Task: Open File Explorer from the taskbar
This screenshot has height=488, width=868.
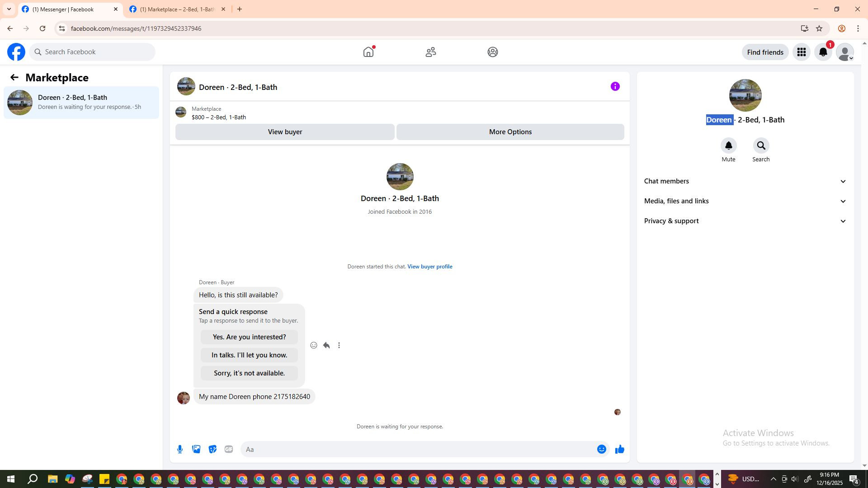Action: (x=52, y=479)
